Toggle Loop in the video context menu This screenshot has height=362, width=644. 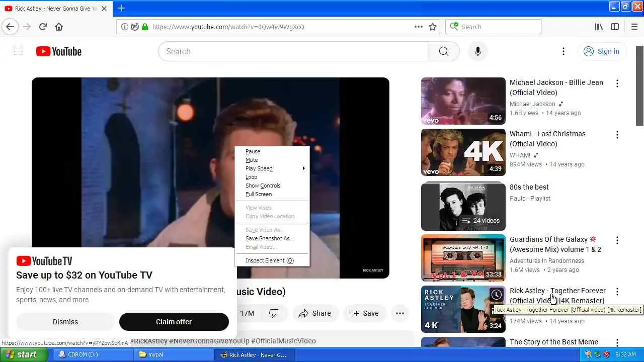(x=272, y=177)
